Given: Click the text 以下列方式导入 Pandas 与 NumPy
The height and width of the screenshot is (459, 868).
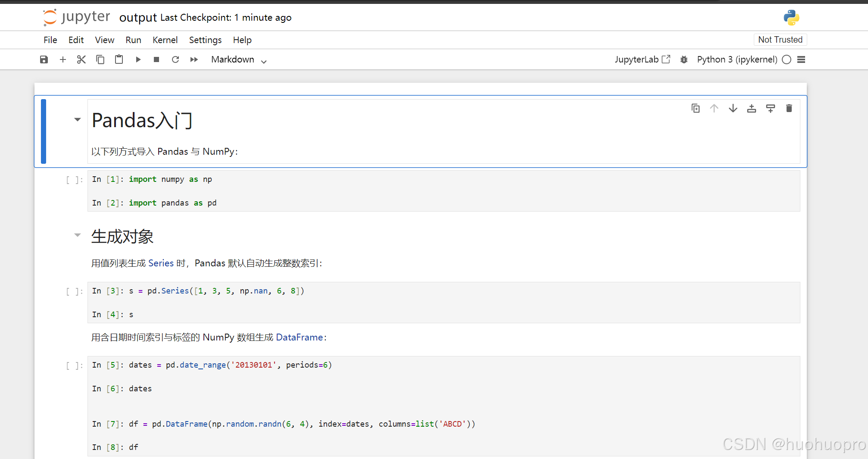Looking at the screenshot, I should tap(164, 152).
